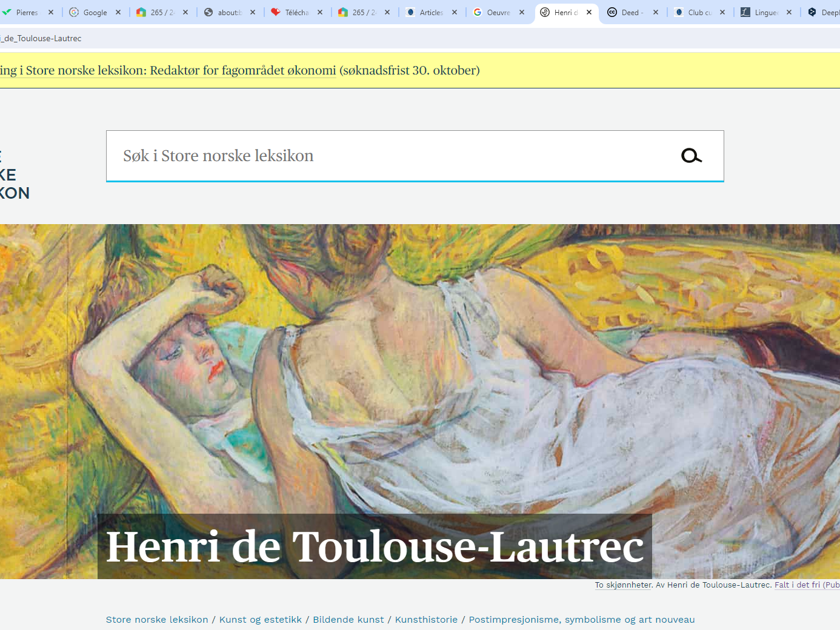Focus the Søk i Store norske leksikon field
The image size is (840, 630).
tap(388, 156)
